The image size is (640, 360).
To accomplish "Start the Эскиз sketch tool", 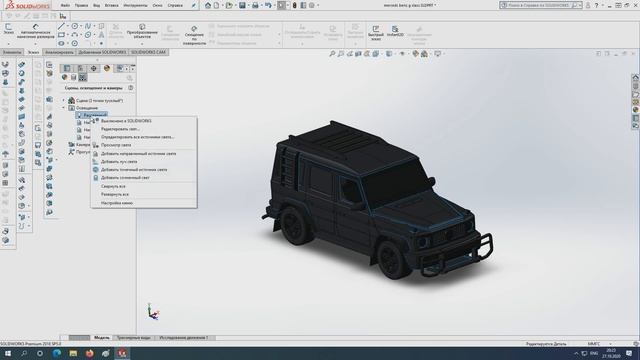I will 8,29.
